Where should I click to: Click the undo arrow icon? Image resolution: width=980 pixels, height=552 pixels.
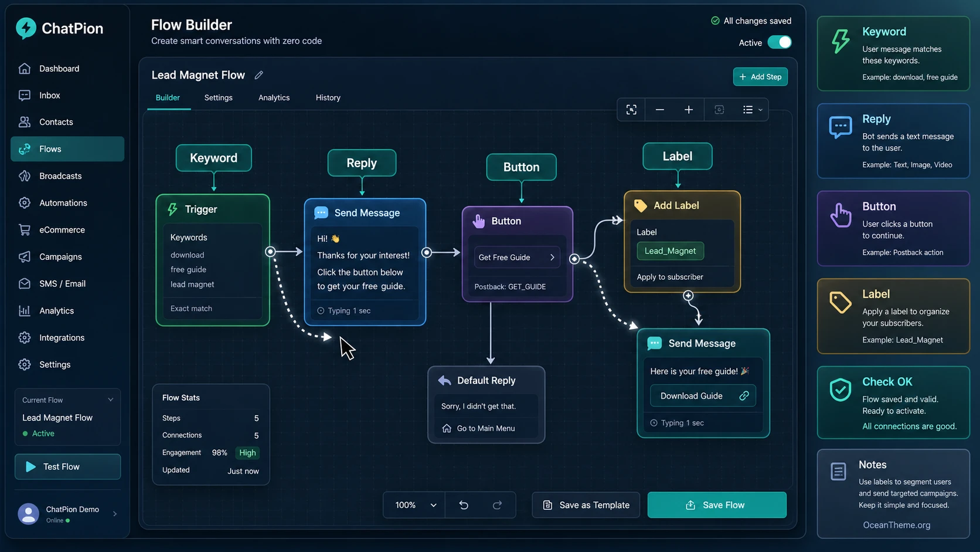click(464, 505)
